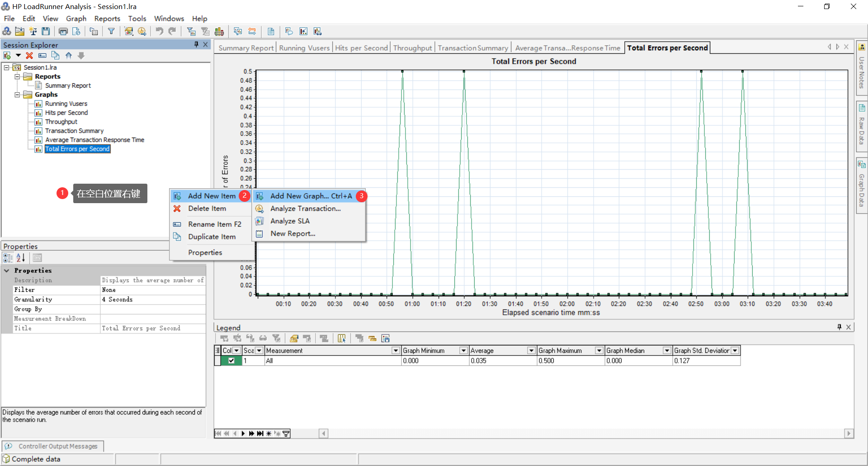Click gray Move Down arrow in Session Explorer
The width and height of the screenshot is (868, 466).
point(81,56)
